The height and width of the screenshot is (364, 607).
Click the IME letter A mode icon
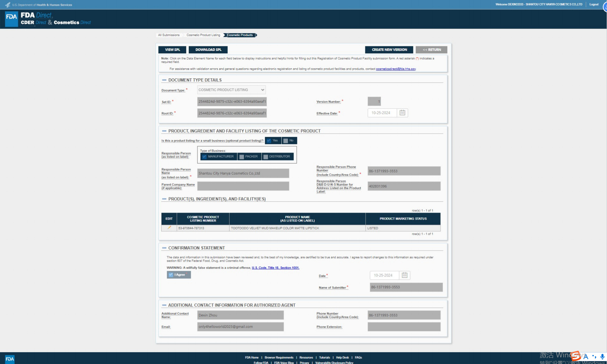(586, 356)
